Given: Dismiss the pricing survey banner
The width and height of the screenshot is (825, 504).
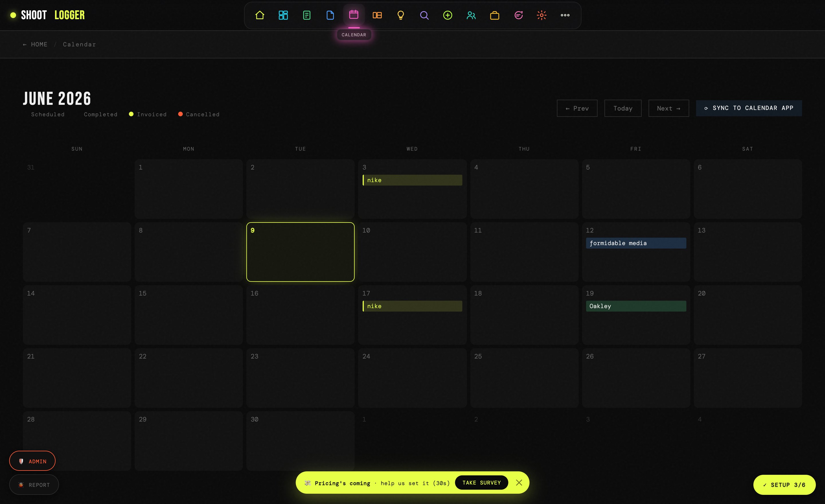Looking at the screenshot, I should [519, 483].
